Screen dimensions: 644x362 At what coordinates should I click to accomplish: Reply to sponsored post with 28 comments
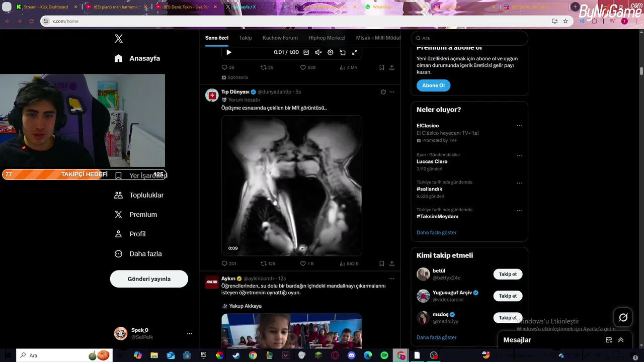[228, 67]
